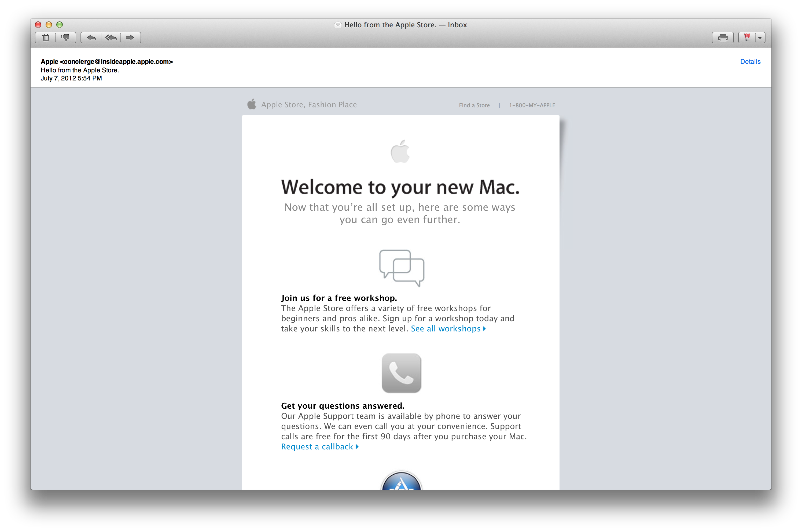Screen dimensions: 802x532
Task: Click the 'Get your questions answered.' heading
Action: click(343, 406)
